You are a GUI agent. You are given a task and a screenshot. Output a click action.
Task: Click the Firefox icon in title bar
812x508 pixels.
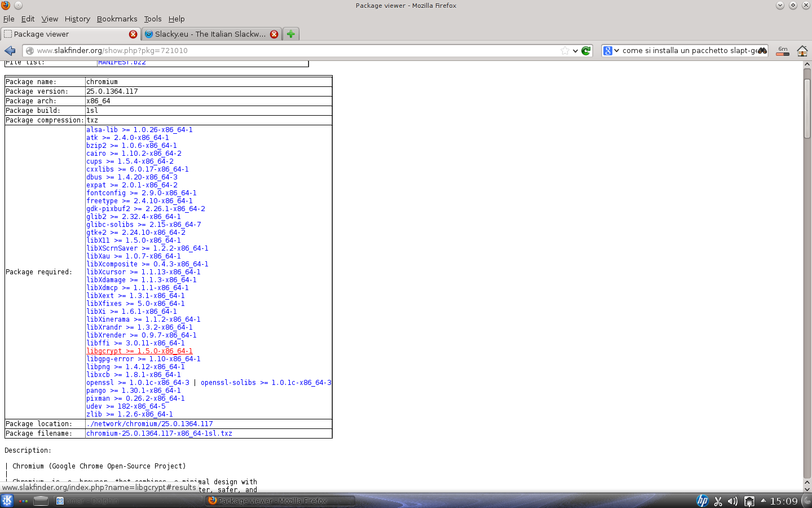6,5
